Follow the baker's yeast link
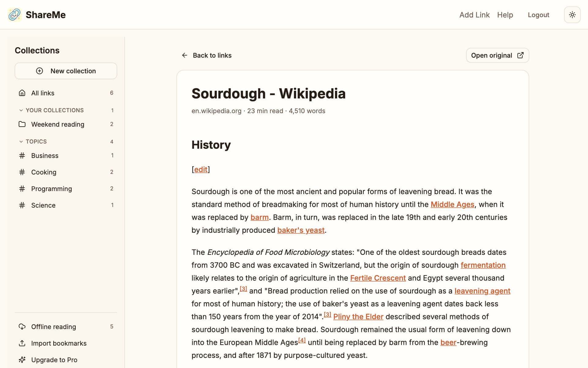Screen dimensions: 588x368 pos(301,230)
